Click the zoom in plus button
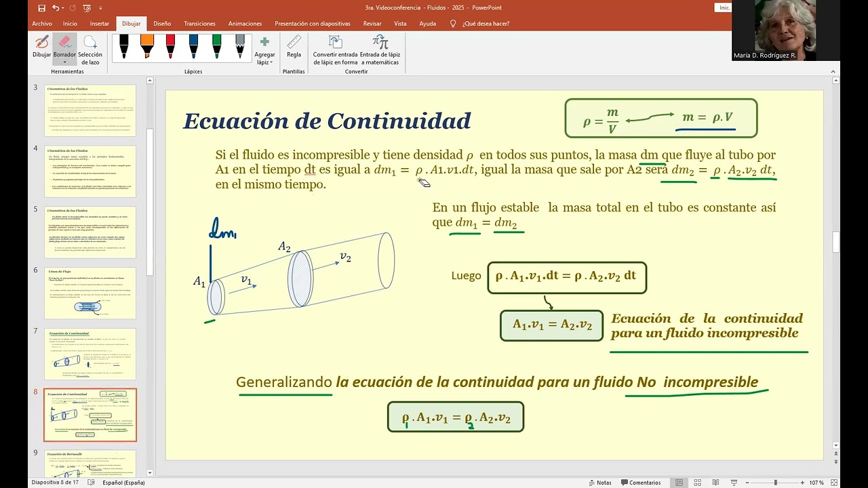Image resolution: width=868 pixels, height=488 pixels. click(x=803, y=483)
